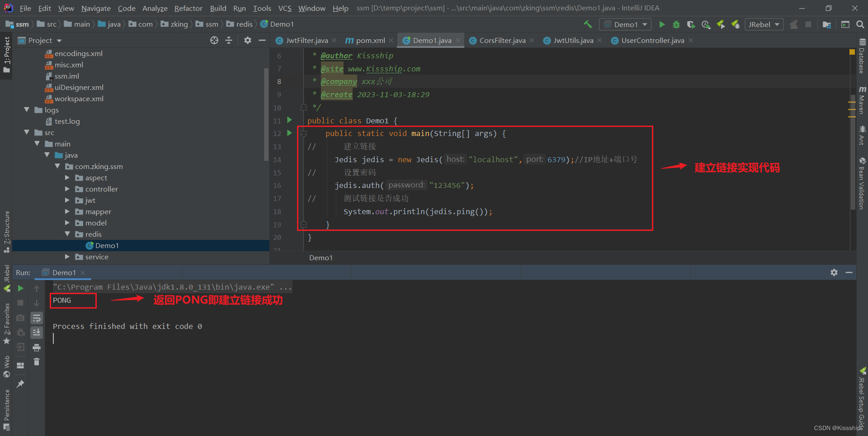Open the VCS menu
Screen dimensions: 868x436
point(285,8)
